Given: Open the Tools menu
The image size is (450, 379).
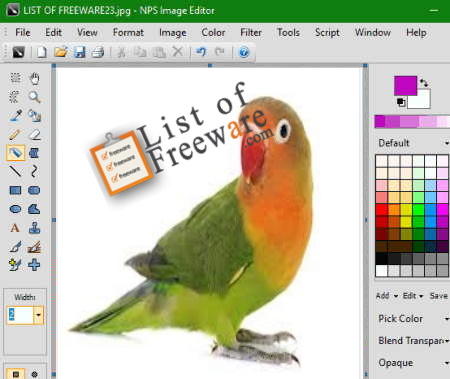Looking at the screenshot, I should point(288,32).
